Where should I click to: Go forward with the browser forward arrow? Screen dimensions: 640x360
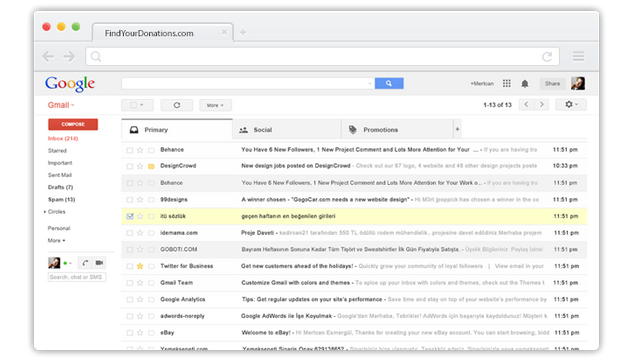pyautogui.click(x=69, y=56)
